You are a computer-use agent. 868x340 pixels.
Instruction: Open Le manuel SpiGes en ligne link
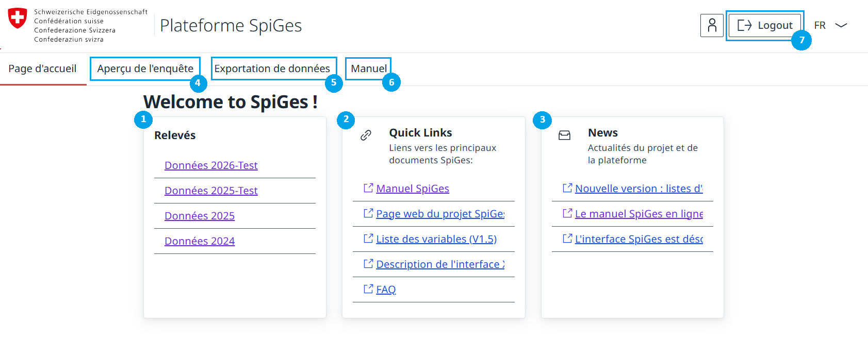point(639,214)
